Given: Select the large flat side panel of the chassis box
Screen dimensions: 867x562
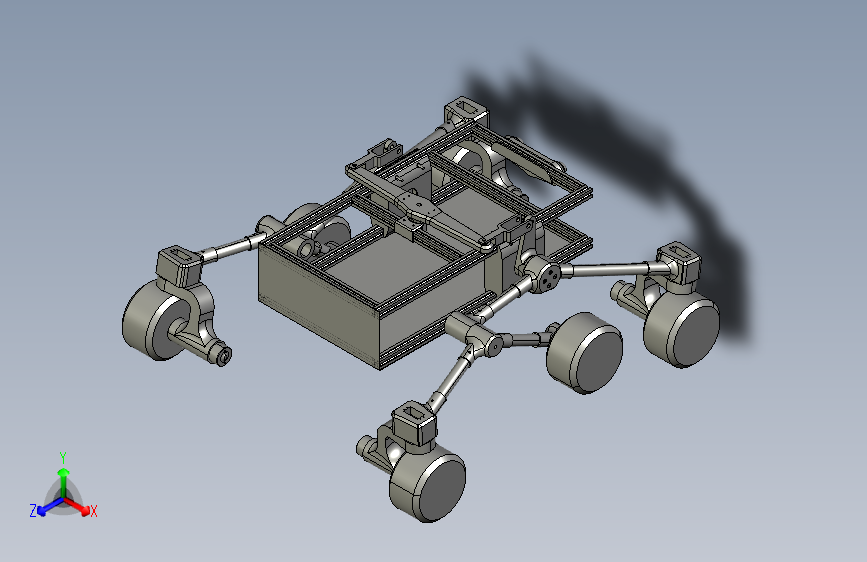Looking at the screenshot, I should point(320,304).
